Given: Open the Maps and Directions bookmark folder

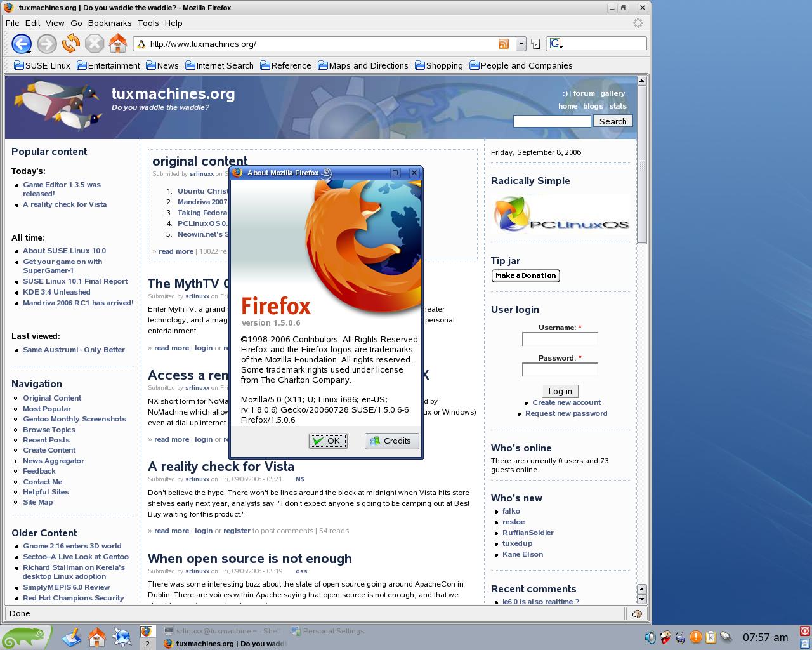Looking at the screenshot, I should coord(363,65).
